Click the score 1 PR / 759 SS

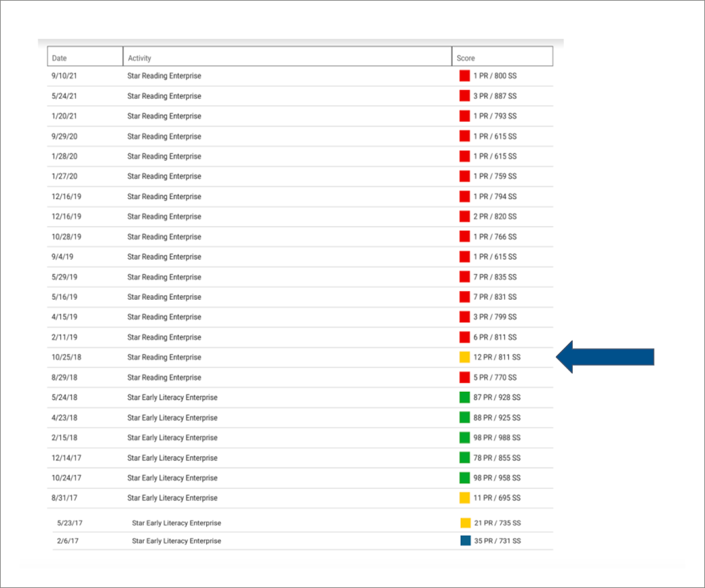pyautogui.click(x=495, y=176)
